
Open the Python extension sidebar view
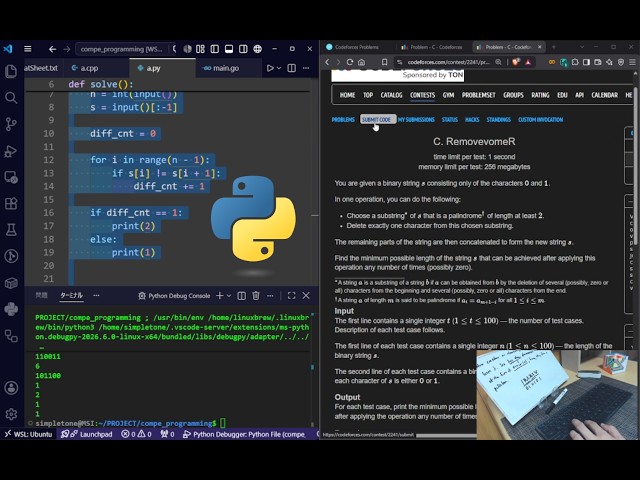11,309
